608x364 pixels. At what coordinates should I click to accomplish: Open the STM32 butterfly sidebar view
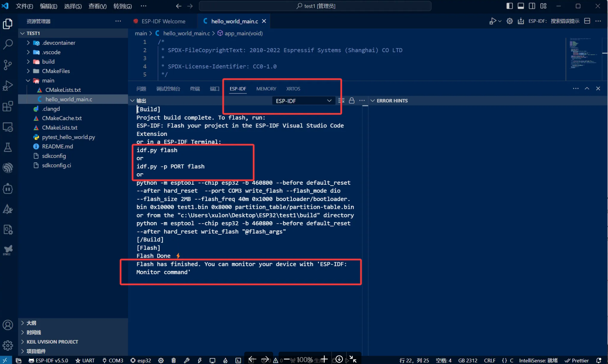[8, 250]
